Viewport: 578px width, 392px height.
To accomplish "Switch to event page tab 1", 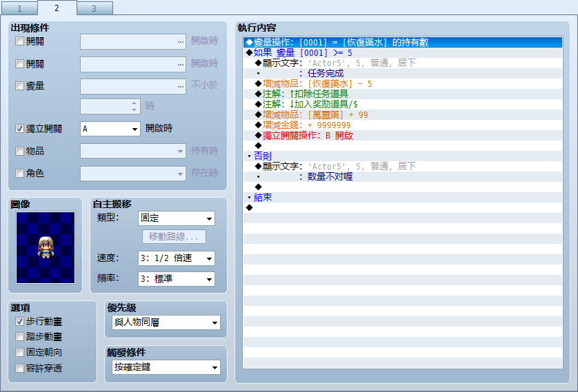I will pos(19,8).
